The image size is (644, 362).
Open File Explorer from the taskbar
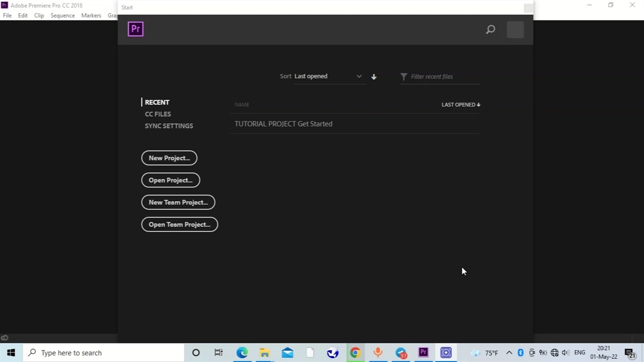point(265,352)
